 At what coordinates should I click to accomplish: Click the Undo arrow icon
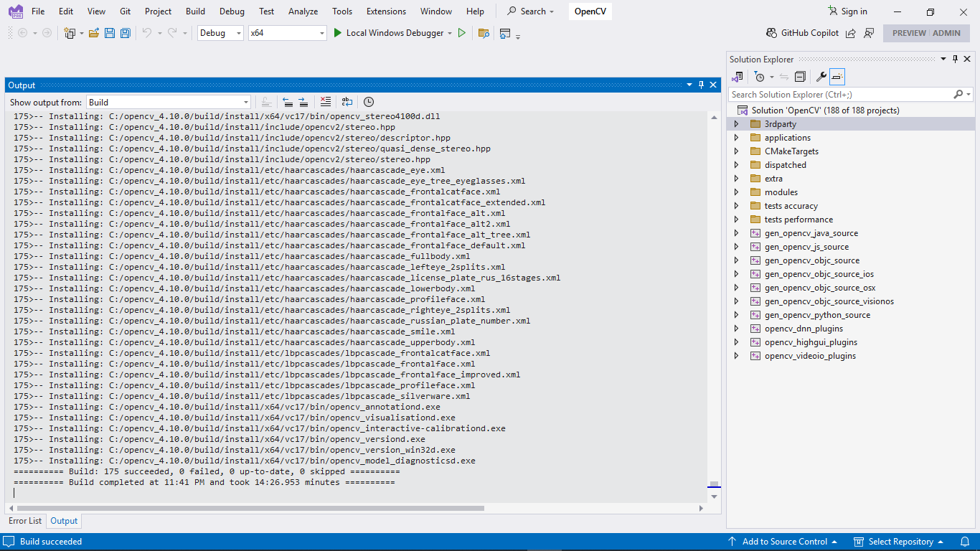pyautogui.click(x=147, y=33)
